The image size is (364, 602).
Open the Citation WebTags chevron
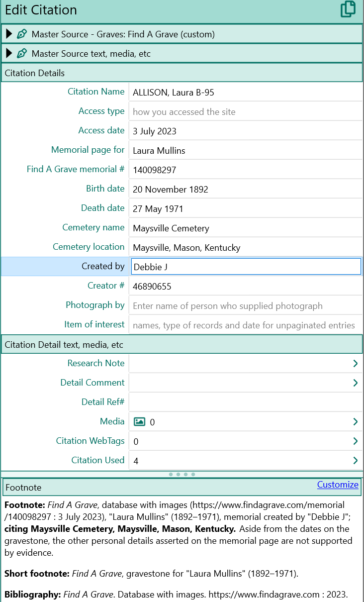(355, 441)
